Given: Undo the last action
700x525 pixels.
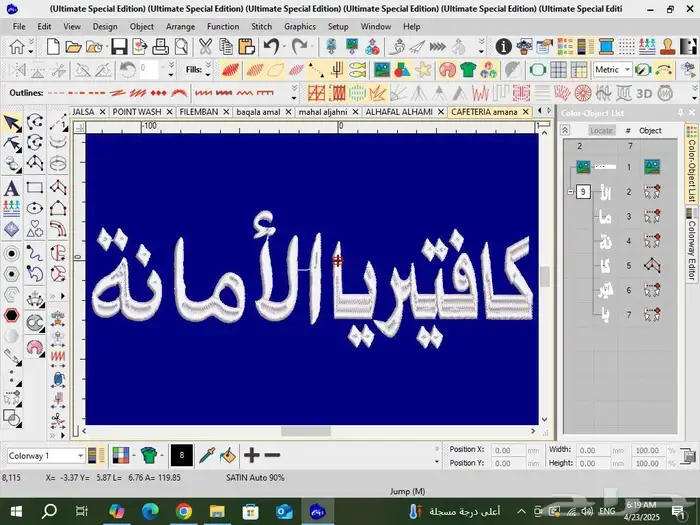Looking at the screenshot, I should (x=271, y=46).
